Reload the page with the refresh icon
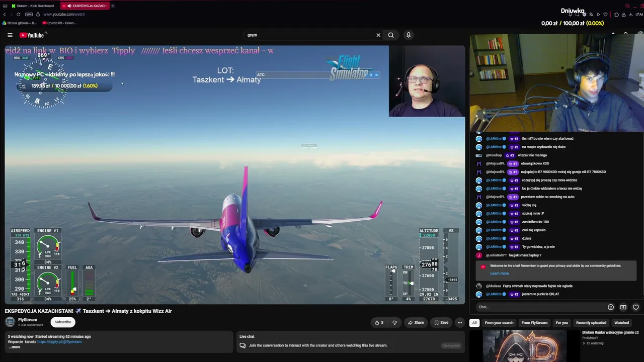This screenshot has height=362, width=644. click(x=18, y=15)
